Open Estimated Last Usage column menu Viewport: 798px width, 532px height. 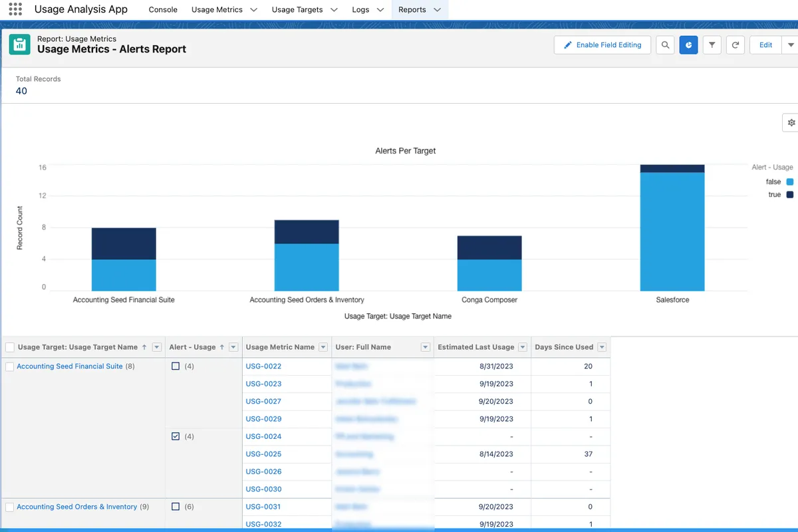[523, 347]
